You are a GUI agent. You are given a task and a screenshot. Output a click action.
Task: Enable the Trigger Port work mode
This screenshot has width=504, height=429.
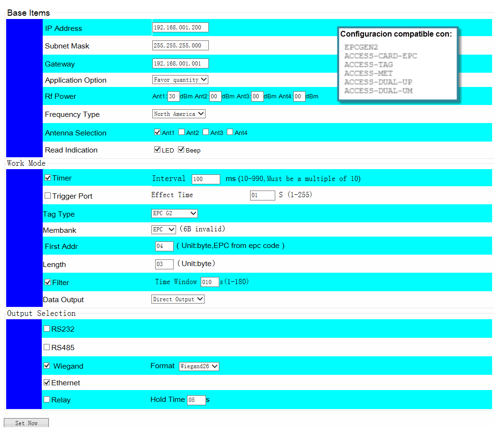coord(47,196)
